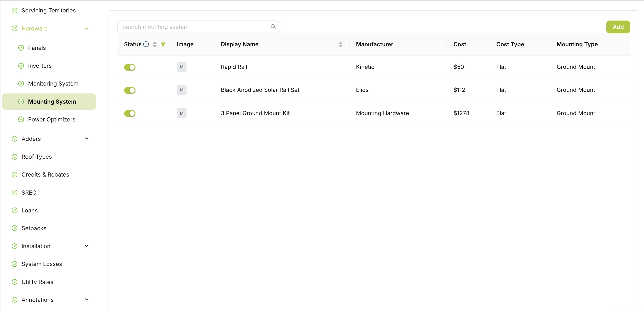Click the Rapid Rail image placeholder
Screen dimensions: 644x312
click(182, 67)
